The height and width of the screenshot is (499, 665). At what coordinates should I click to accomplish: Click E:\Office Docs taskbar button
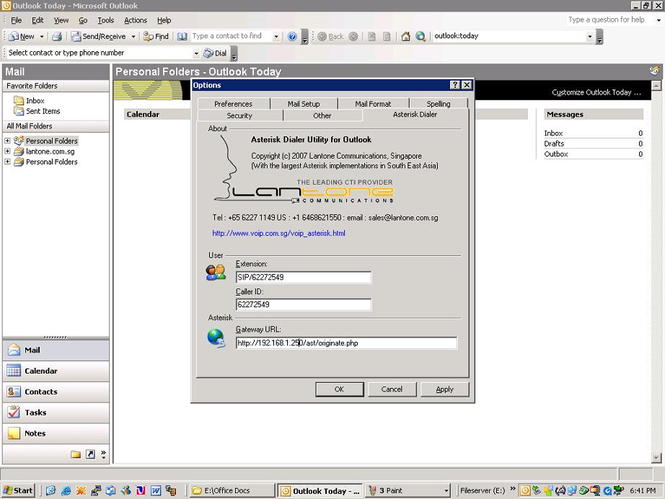coord(232,491)
